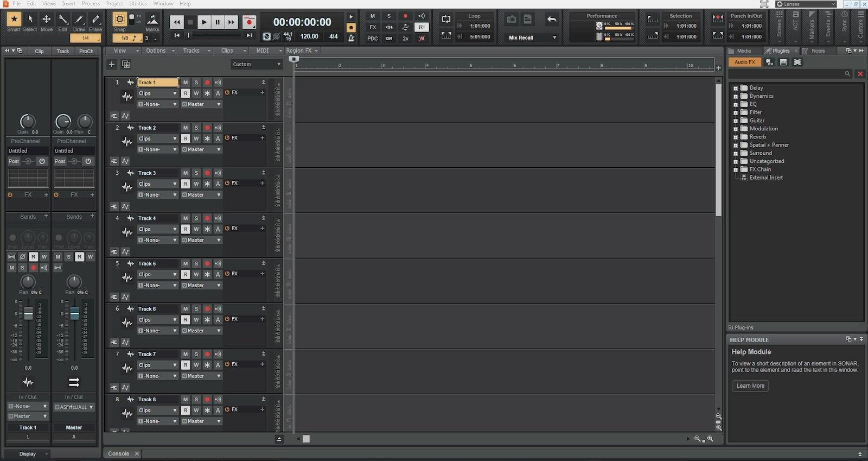Toggle FX rack power on Track 1

[x=227, y=92]
